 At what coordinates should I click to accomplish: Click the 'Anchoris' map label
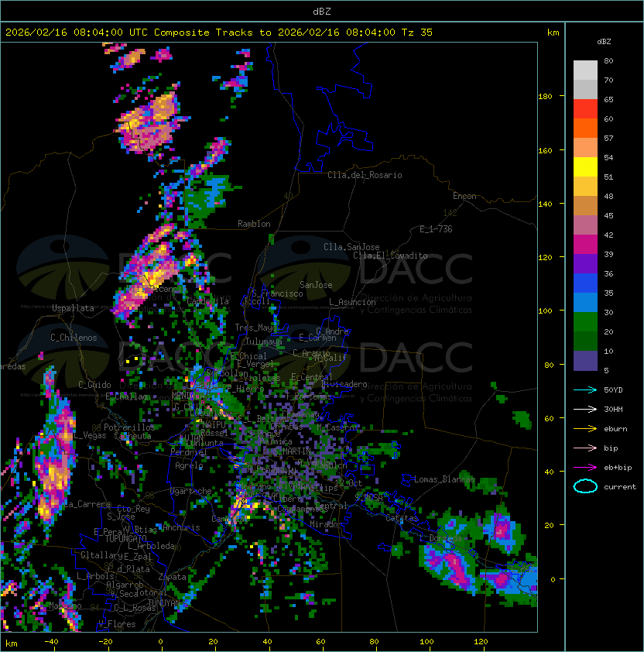pos(181,527)
